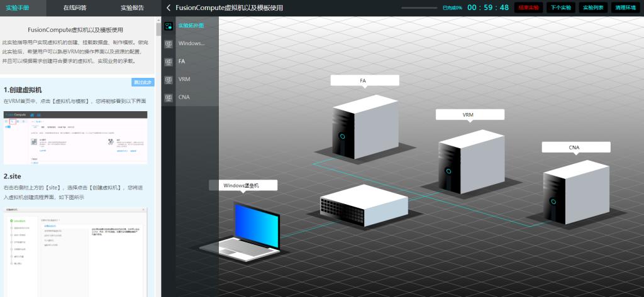Click the Windows monitor icon in sidebar
Viewport: 644px width, 297px height.
coord(169,44)
